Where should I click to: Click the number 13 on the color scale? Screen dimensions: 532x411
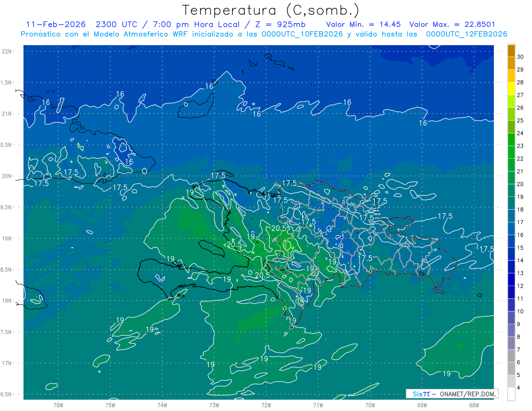coord(520,273)
